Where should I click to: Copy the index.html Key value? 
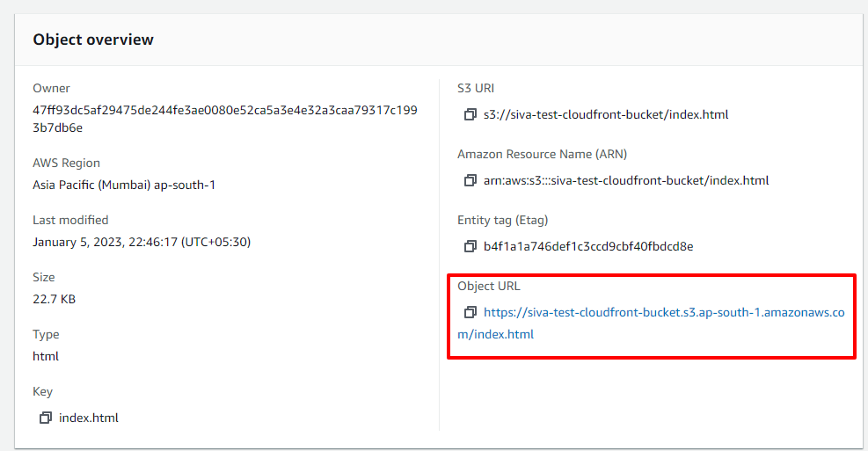pyautogui.click(x=46, y=418)
